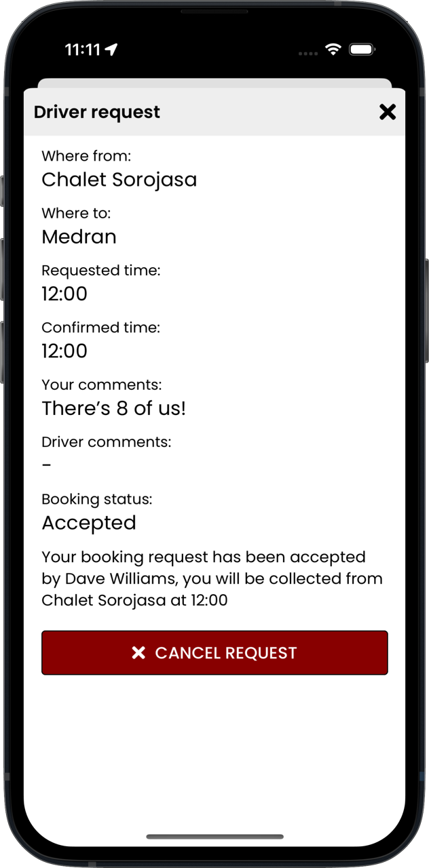This screenshot has width=429, height=868.
Task: Tap the Booking status label
Action: [x=97, y=499]
